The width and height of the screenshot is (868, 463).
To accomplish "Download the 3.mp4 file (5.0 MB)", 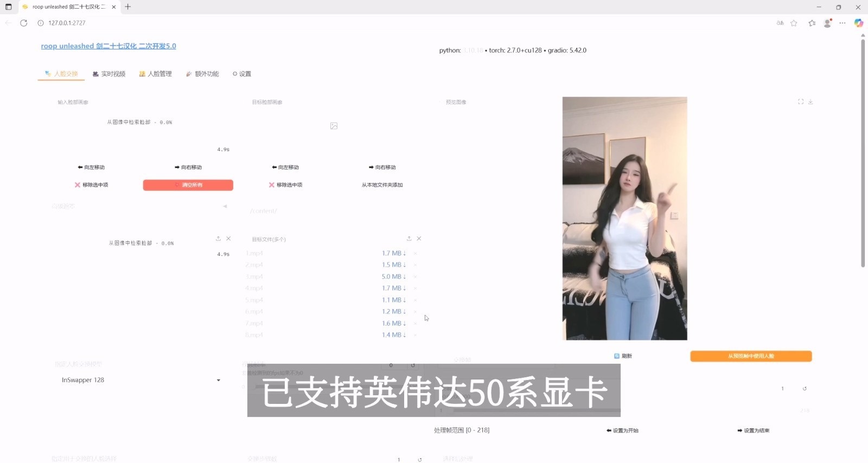I will pos(394,276).
